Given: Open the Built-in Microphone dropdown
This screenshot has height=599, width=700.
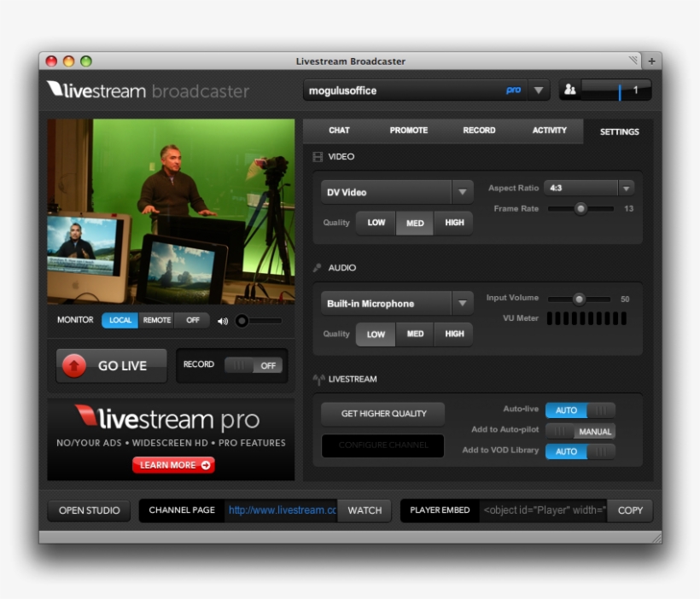Looking at the screenshot, I should 462,303.
